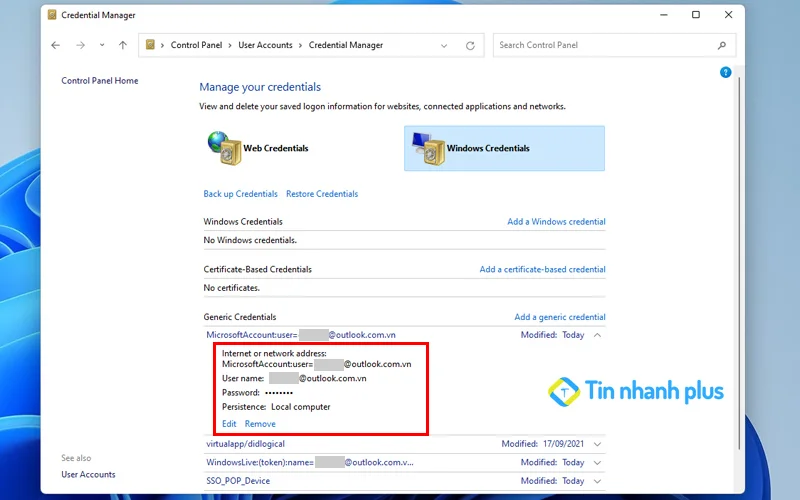Go back with the back arrow
This screenshot has height=500, width=800.
(56, 45)
